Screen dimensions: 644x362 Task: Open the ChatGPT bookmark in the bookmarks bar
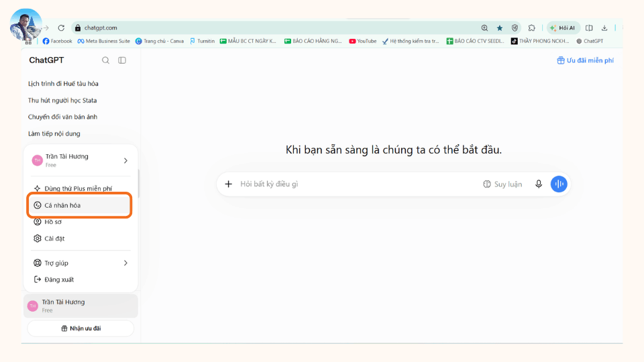[x=590, y=41]
